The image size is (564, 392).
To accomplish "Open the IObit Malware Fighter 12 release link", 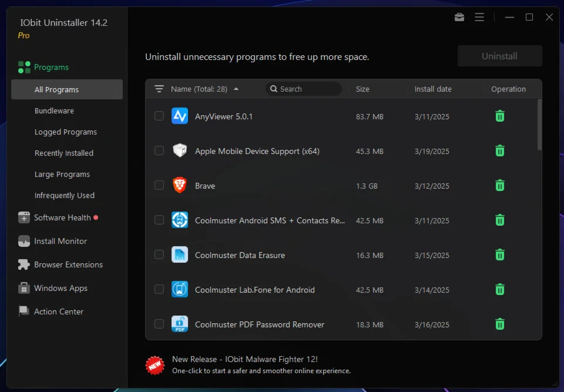I will 245,359.
